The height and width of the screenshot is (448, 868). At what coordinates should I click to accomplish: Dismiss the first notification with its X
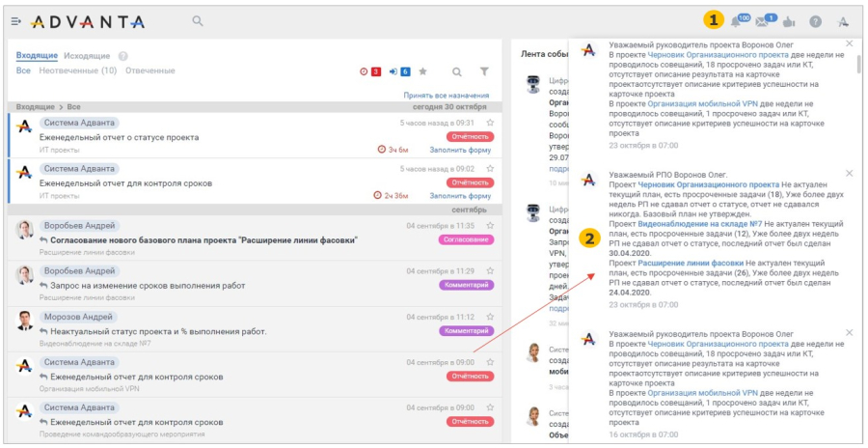coord(849,43)
